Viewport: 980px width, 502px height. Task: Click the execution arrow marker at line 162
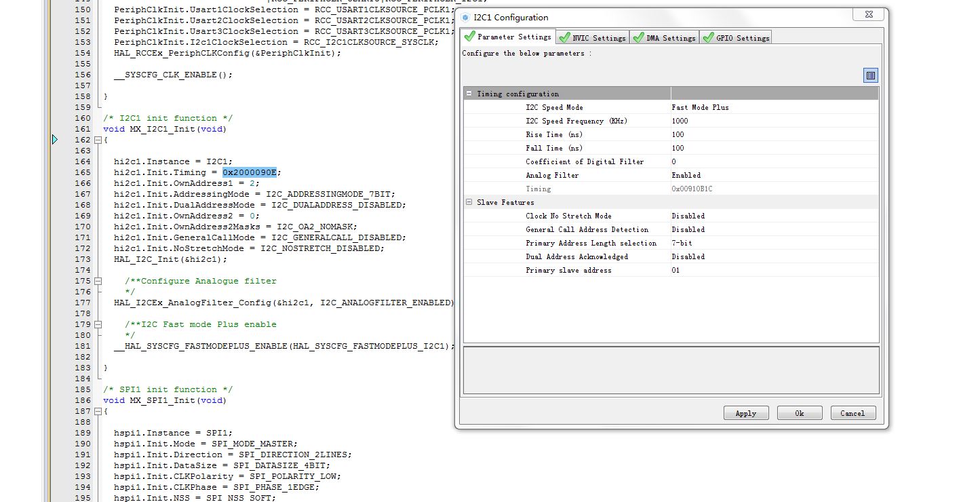(x=55, y=140)
